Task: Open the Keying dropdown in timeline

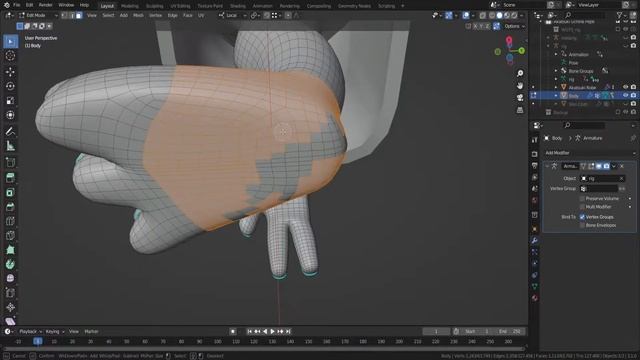Action: pyautogui.click(x=55, y=331)
